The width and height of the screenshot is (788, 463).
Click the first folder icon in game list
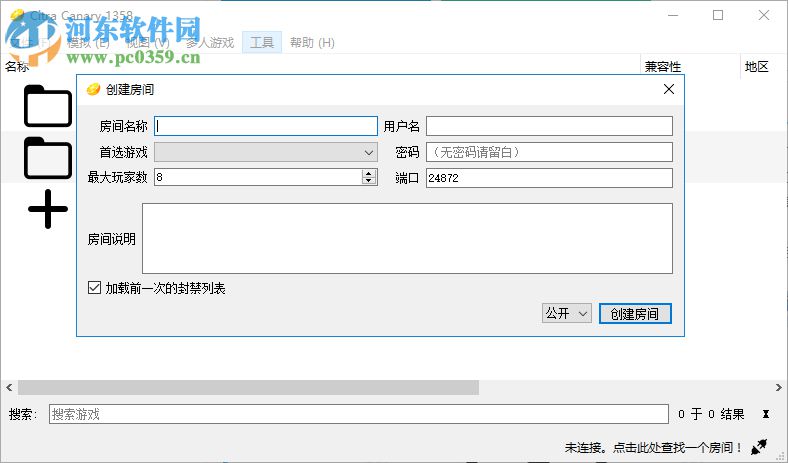[48, 106]
